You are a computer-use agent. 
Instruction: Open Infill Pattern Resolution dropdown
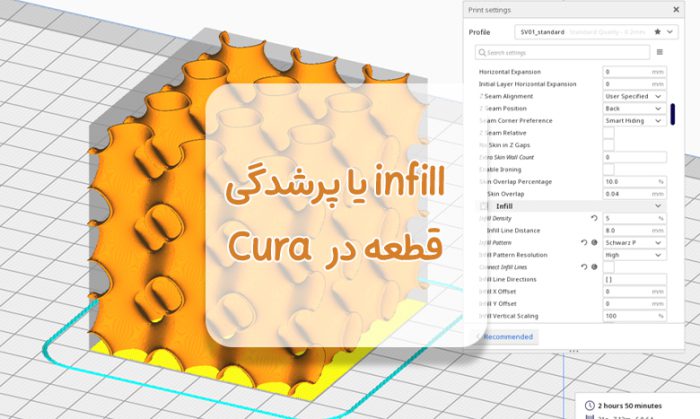[634, 255]
